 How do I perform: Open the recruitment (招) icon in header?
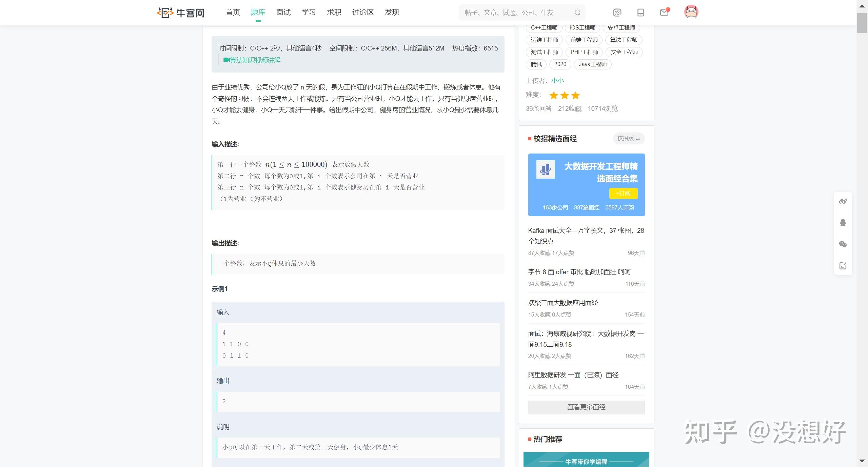617,13
